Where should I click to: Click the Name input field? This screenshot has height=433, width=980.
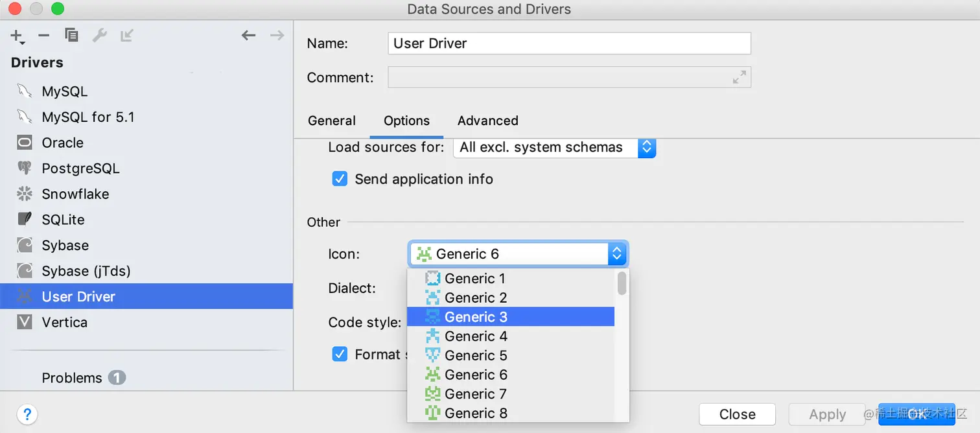569,43
